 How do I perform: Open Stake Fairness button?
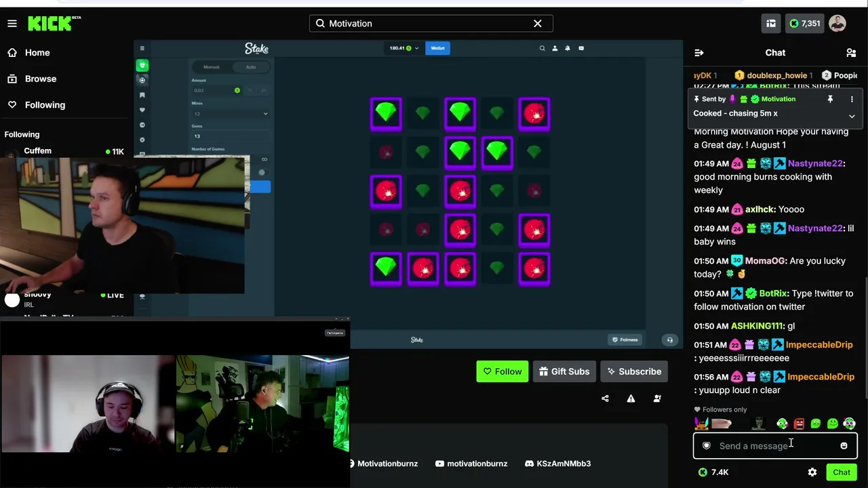point(625,340)
